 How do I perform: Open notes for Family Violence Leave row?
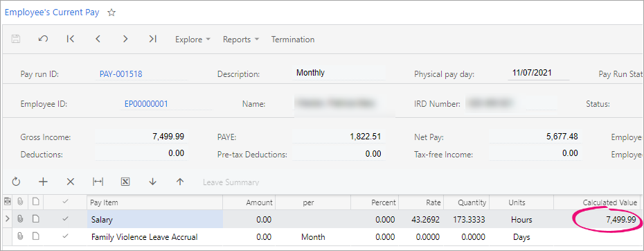(36, 236)
